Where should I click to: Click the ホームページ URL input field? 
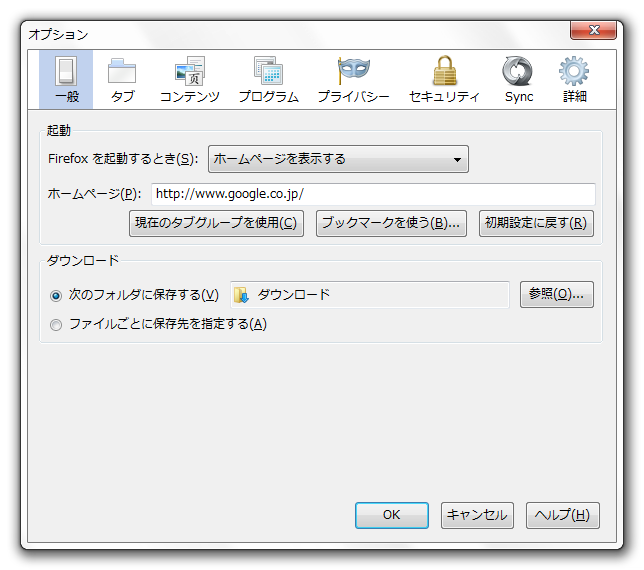(x=373, y=194)
